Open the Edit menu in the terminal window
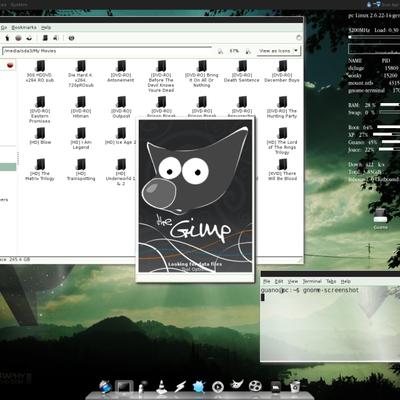This screenshot has height=400, width=400. 279,281
